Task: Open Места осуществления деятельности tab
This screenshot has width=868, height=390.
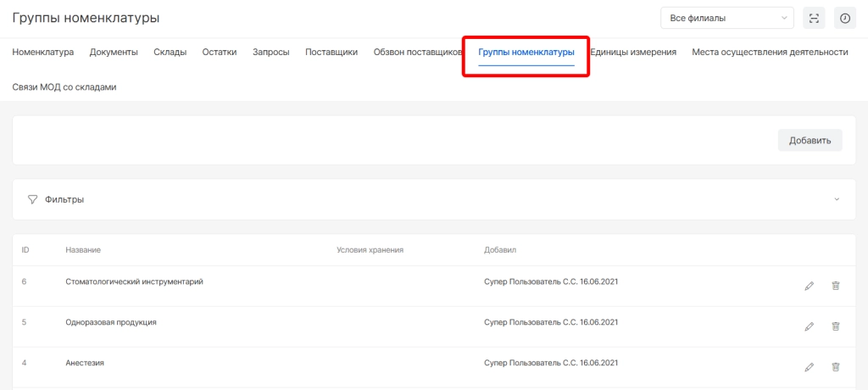Action: 770,53
